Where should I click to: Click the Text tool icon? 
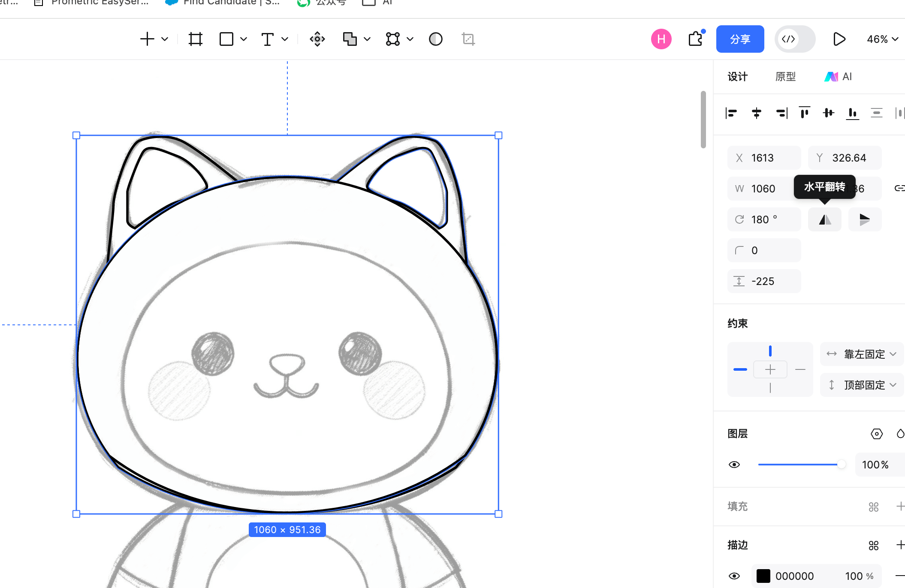coord(267,39)
